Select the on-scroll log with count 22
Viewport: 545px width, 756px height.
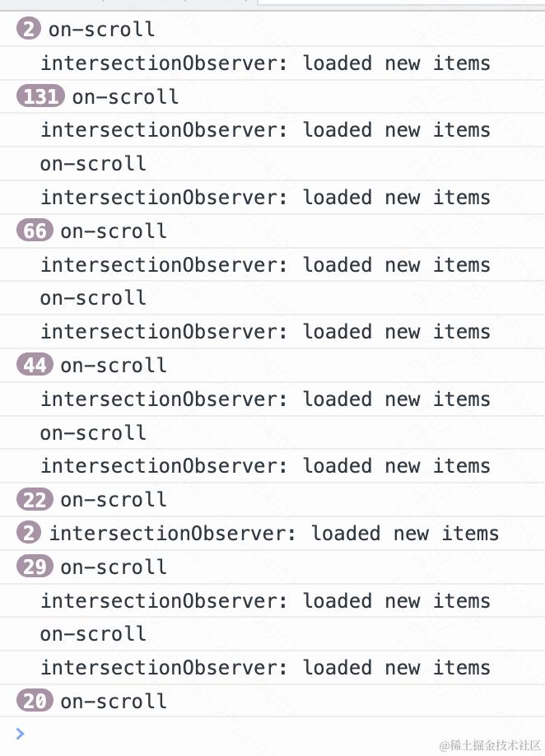[272, 500]
